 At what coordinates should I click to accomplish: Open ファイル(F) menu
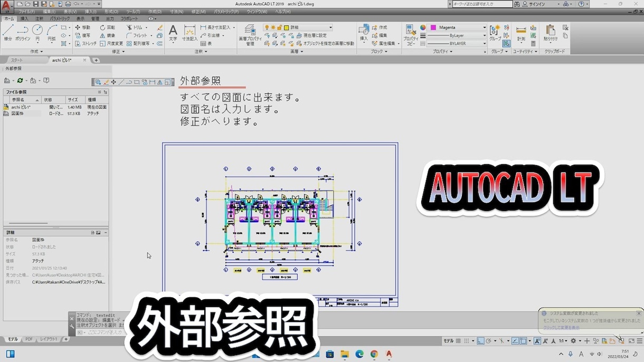point(27,11)
